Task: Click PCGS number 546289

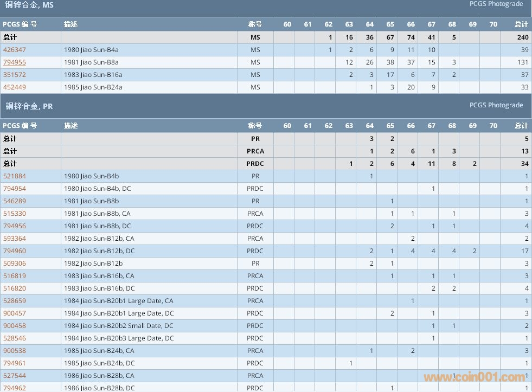Action: pos(15,201)
